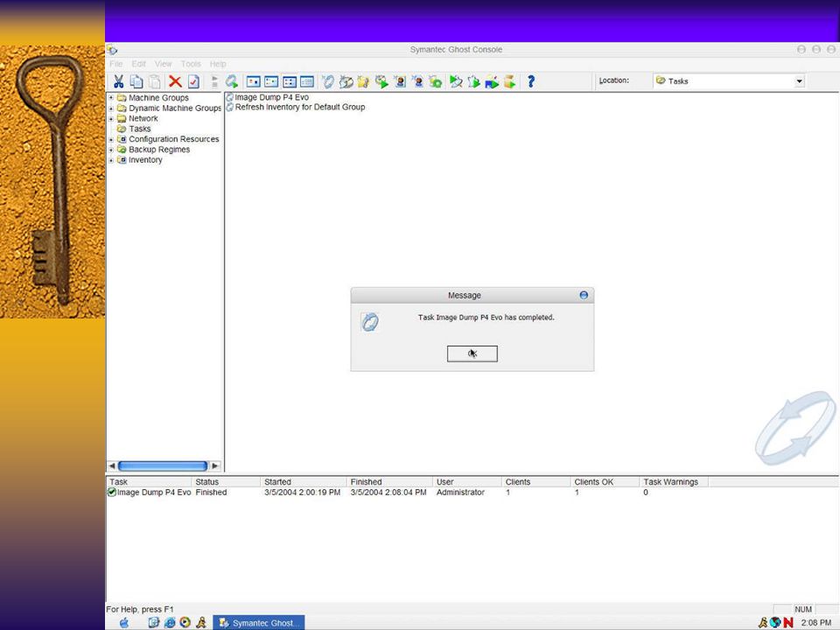The image size is (840, 630).
Task: Click the Symantec Ghost Console title bar icon
Action: pos(112,50)
